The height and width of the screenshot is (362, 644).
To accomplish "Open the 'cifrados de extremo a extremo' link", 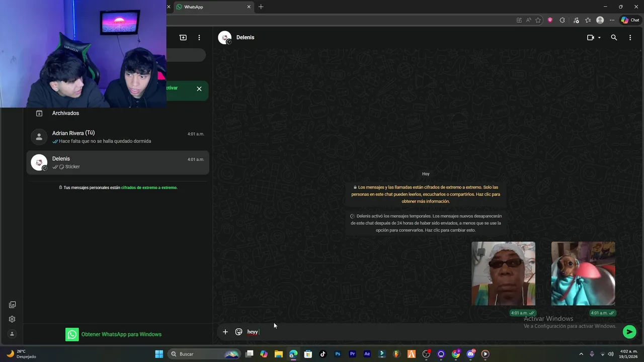I will pyautogui.click(x=149, y=188).
